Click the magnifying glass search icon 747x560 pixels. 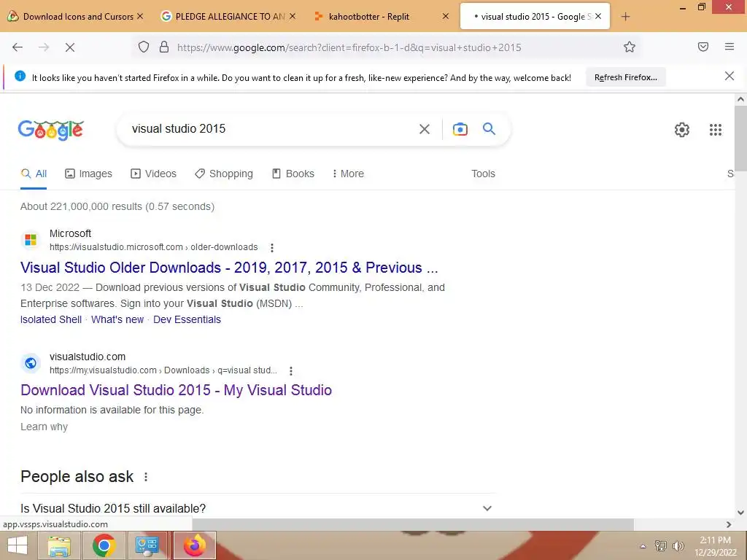pyautogui.click(x=489, y=128)
